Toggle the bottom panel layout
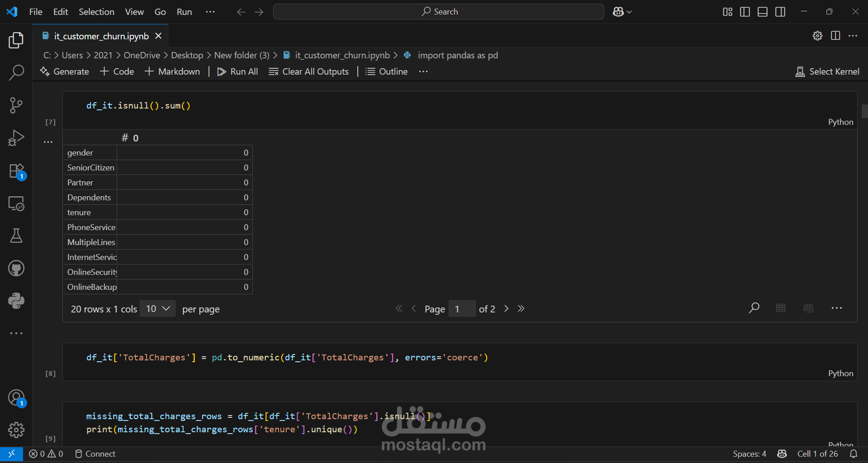This screenshot has width=868, height=463. point(763,12)
